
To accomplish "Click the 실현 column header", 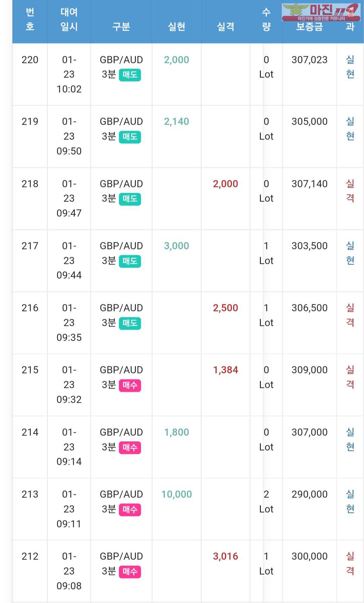I will [177, 27].
